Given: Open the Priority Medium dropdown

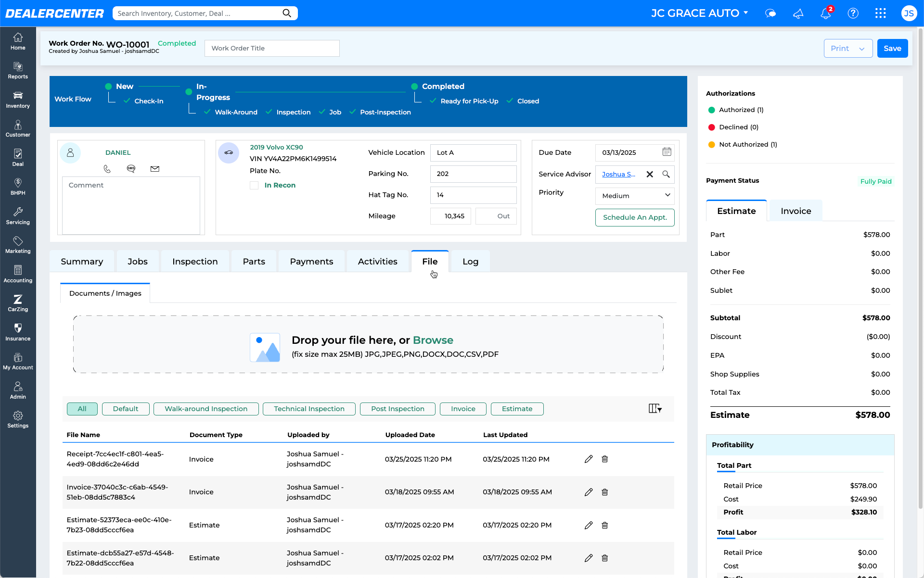Looking at the screenshot, I should coord(635,196).
